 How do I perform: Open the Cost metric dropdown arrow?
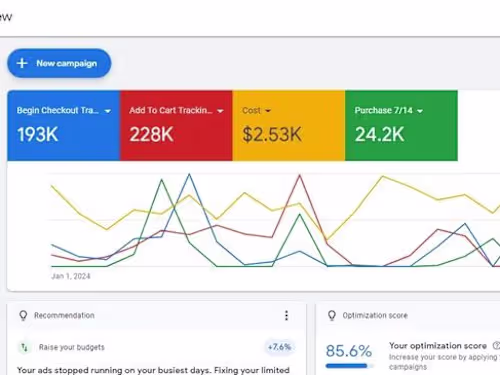268,111
